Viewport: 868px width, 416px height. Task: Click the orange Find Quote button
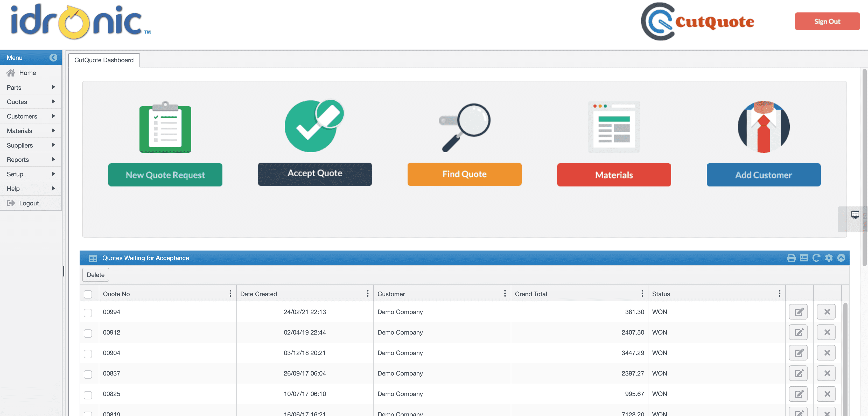(x=464, y=174)
